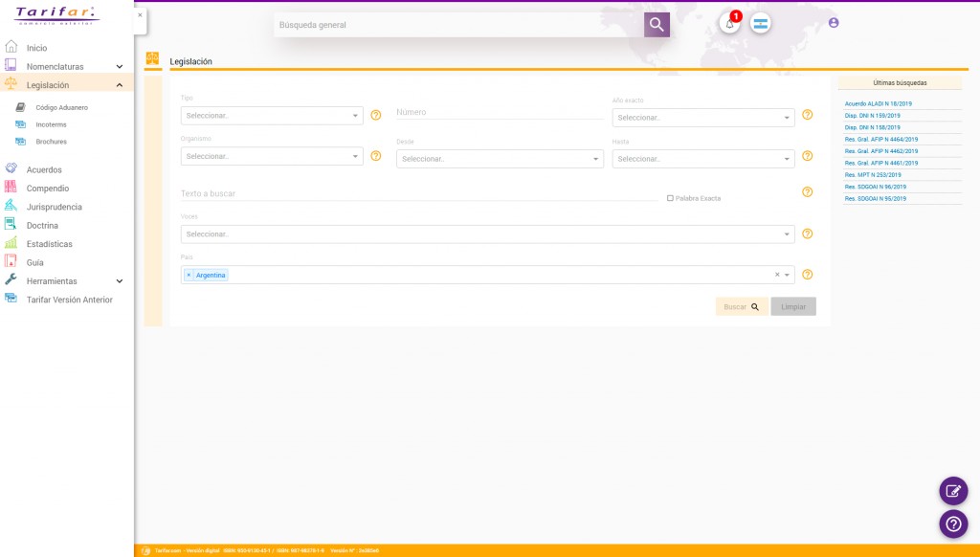980x557 pixels.
Task: Click help icon next to Año exacto
Action: coord(807,115)
